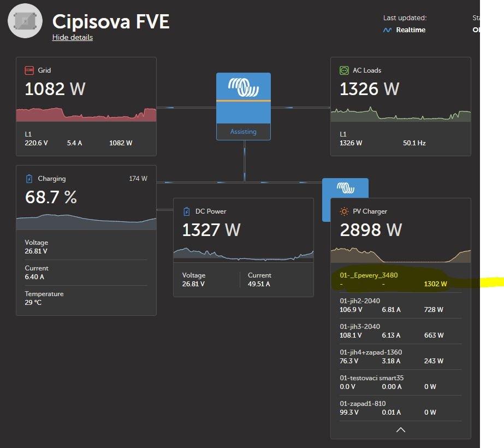
Task: Click the DC Power battery icon
Action: pyautogui.click(x=187, y=211)
